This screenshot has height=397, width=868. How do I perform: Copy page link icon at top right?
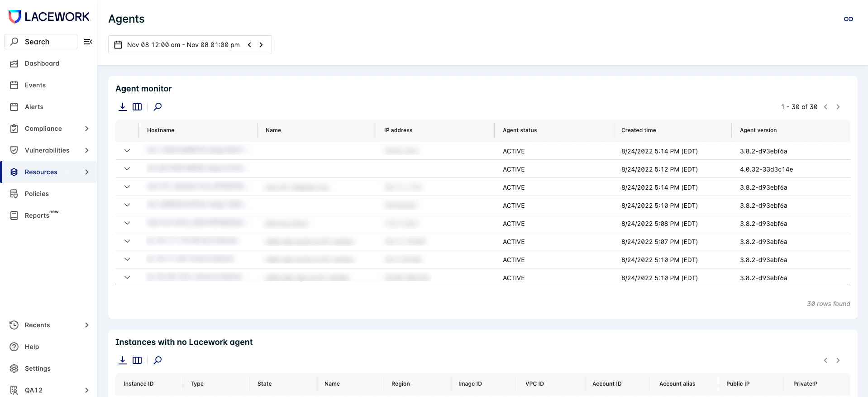(849, 19)
